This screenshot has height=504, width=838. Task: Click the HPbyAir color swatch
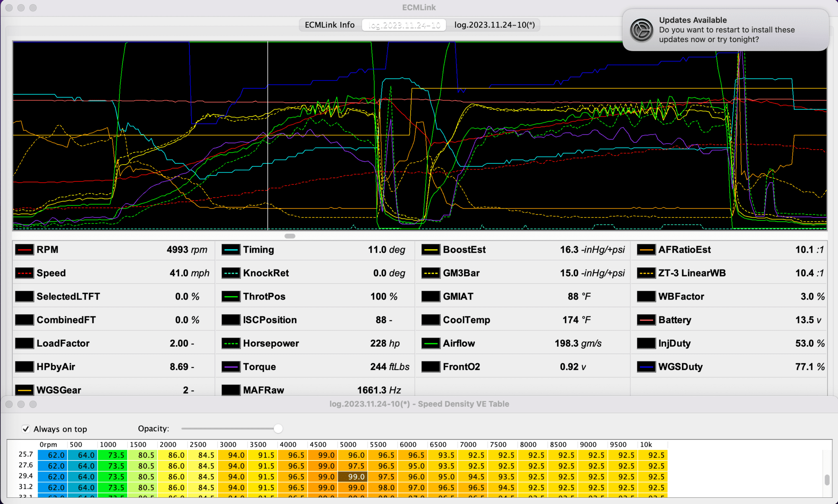coord(24,367)
